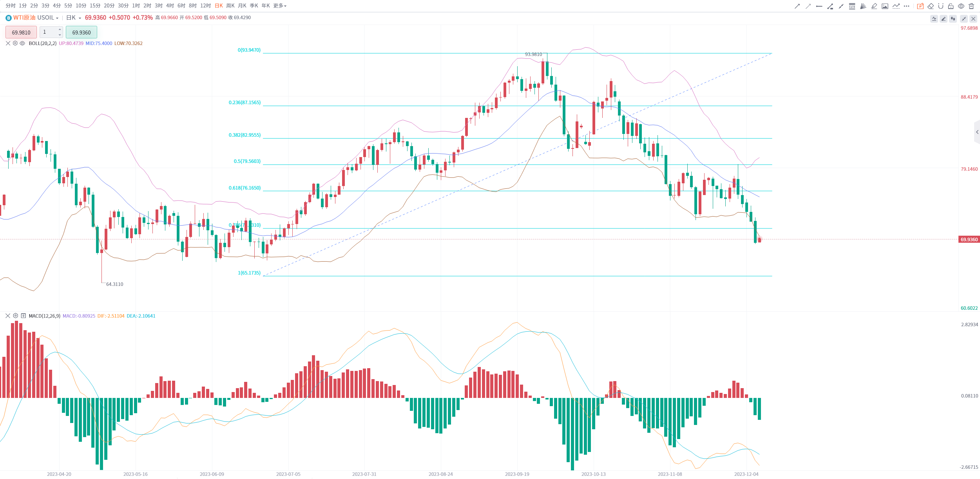The width and height of the screenshot is (980, 479).
Task: Remove the MACD indicator
Action: 8,316
